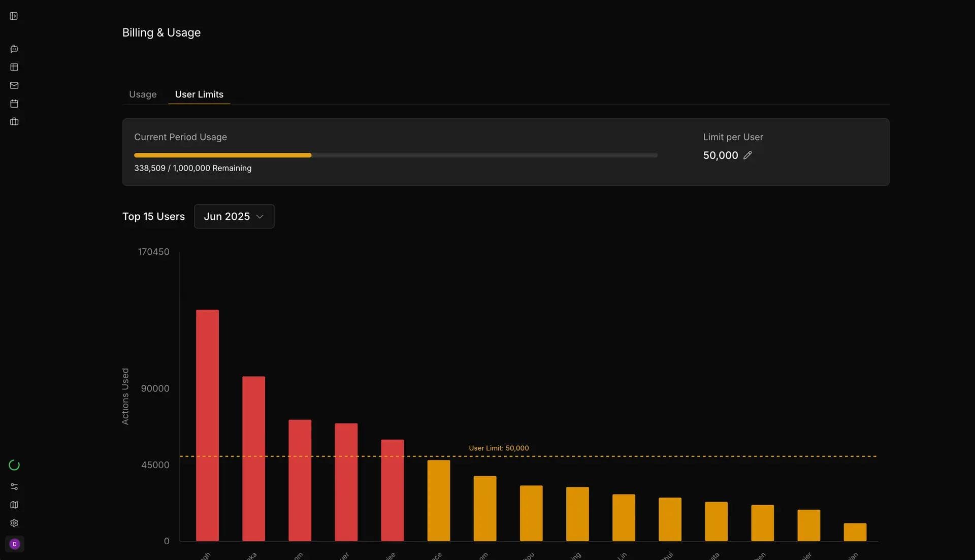Image resolution: width=975 pixels, height=560 pixels.
Task: Click the dropdown chevron beside Jun 2025
Action: 260,217
